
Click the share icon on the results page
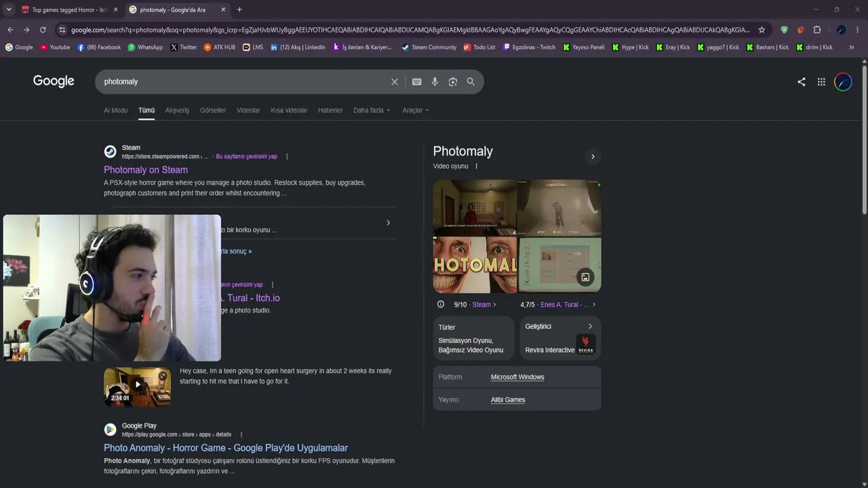(x=802, y=82)
